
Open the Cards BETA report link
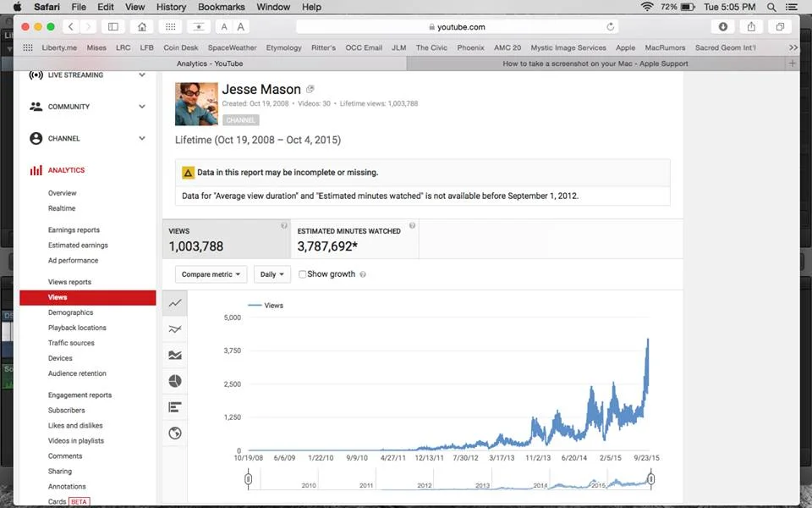pyautogui.click(x=69, y=502)
